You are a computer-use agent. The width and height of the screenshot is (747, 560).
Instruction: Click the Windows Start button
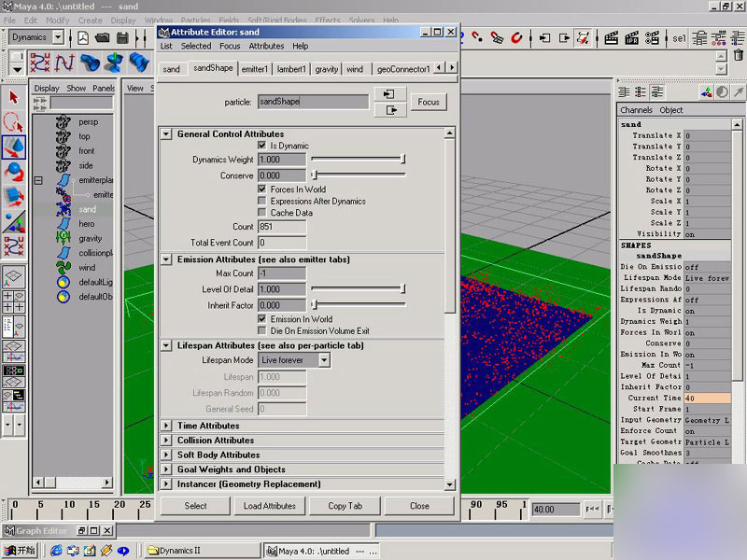coord(20,551)
